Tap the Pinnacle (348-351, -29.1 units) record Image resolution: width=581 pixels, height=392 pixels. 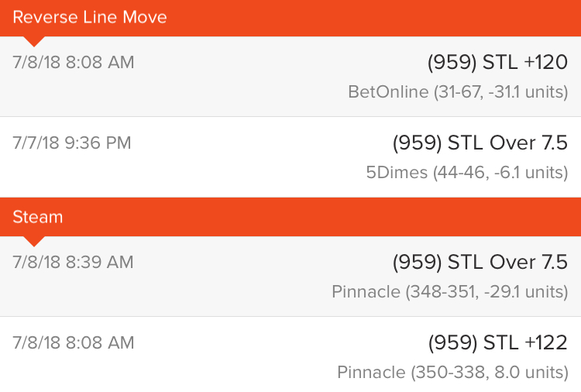(x=450, y=291)
